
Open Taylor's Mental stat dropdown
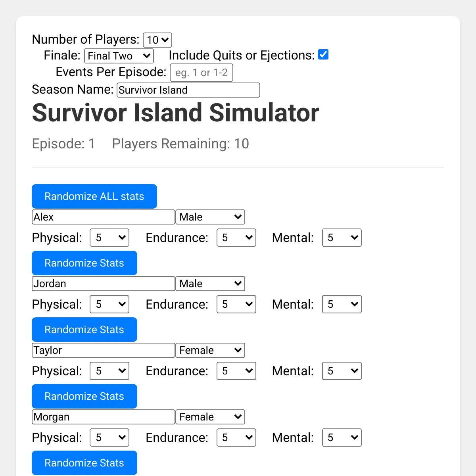point(342,371)
